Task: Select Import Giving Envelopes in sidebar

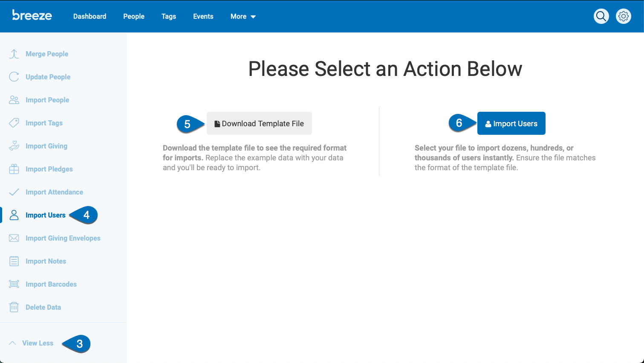Action: [63, 238]
